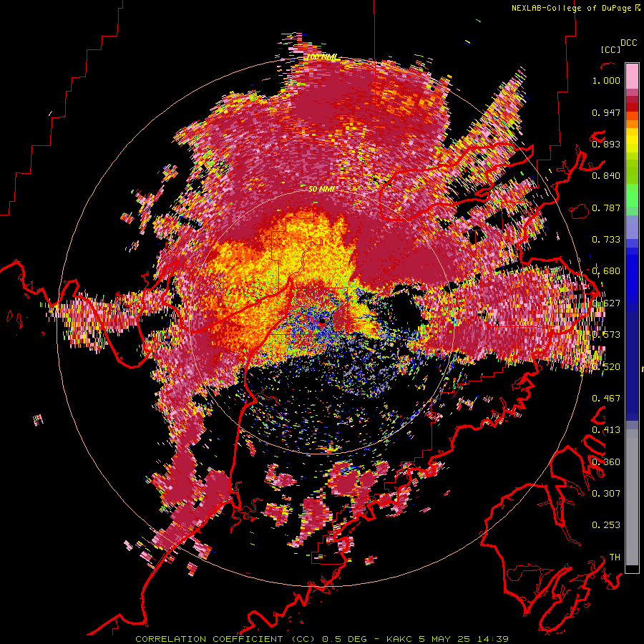Click the 0.360 legend value
This screenshot has height=644, width=644.
pos(606,462)
